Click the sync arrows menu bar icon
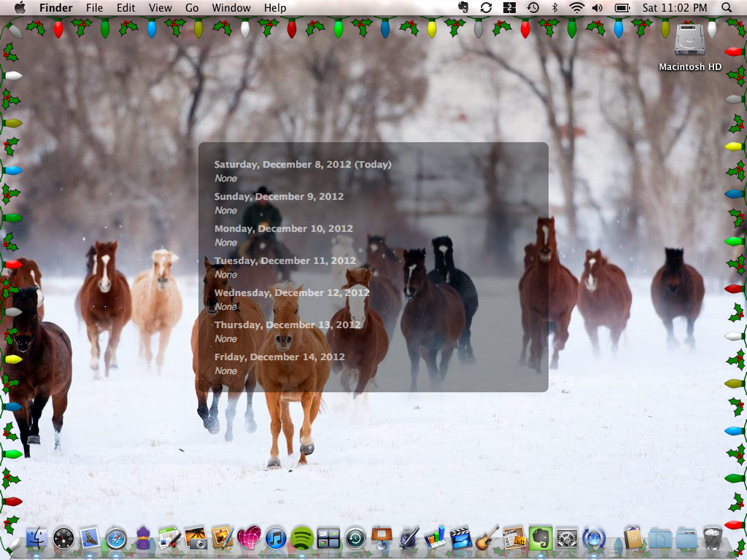 tap(486, 7)
